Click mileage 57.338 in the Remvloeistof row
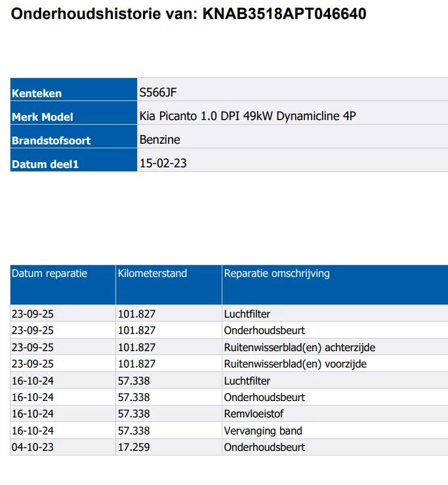Screen dimensions: 448x485 134,414
